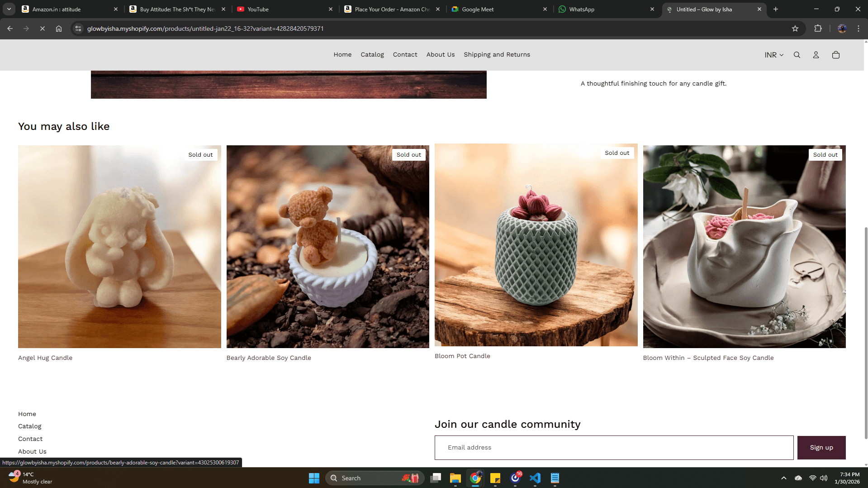This screenshot has width=868, height=488.
Task: View site information icon in address bar
Action: pos(78,29)
